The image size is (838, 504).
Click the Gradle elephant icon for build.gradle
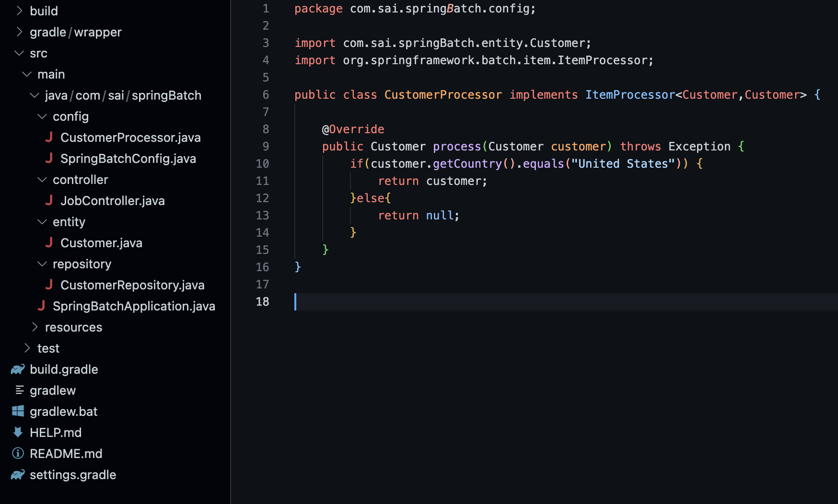tap(17, 369)
